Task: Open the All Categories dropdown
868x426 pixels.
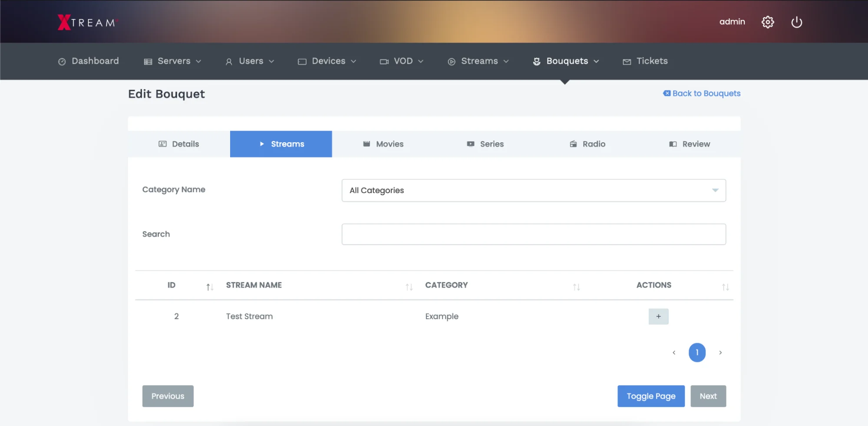Action: (x=534, y=190)
